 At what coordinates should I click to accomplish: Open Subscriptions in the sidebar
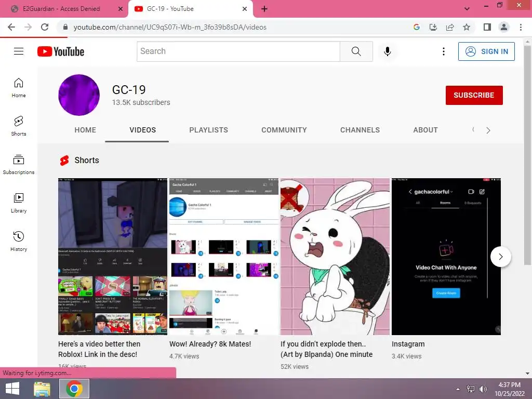click(x=19, y=165)
